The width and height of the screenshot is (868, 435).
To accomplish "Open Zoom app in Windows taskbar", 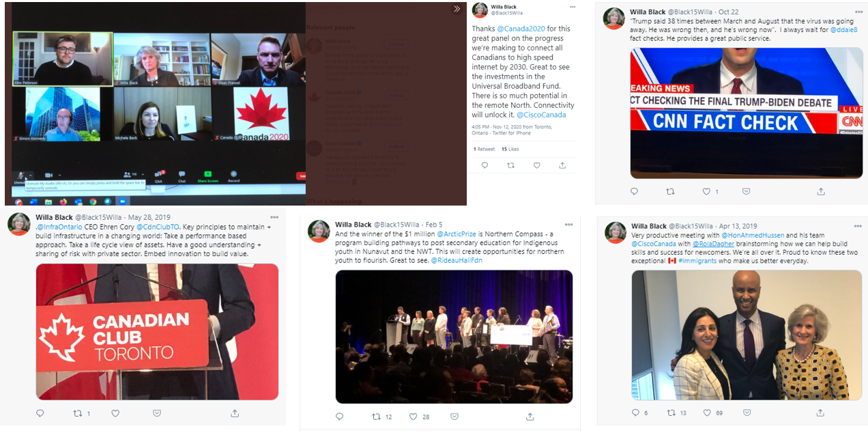I will coord(123,201).
